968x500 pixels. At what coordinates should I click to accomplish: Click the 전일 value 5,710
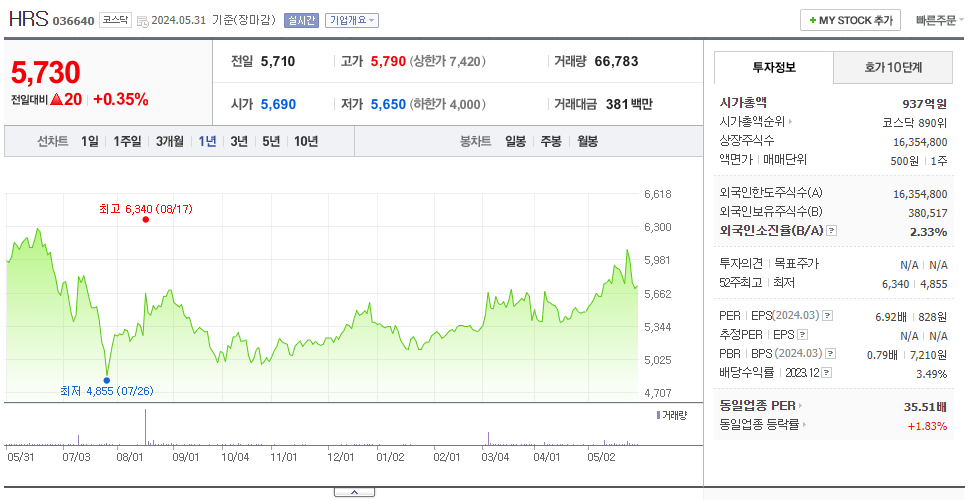278,61
